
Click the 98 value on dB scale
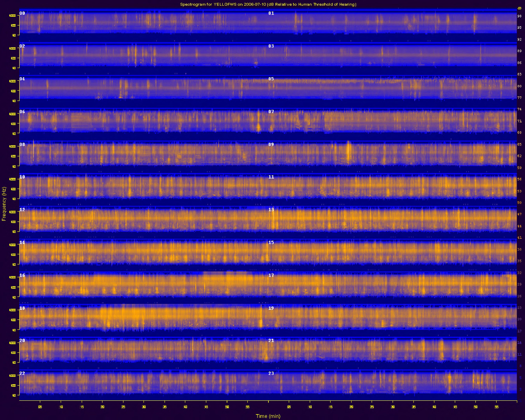point(519,16)
